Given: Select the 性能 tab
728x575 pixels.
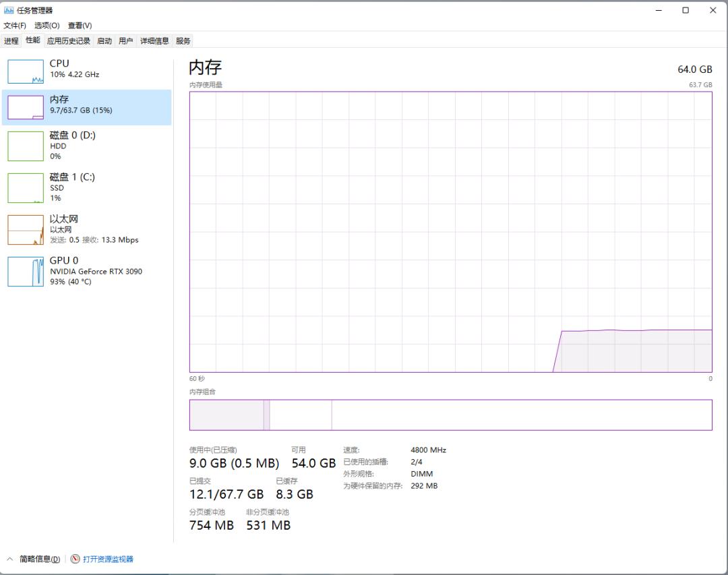Looking at the screenshot, I should click(32, 40).
